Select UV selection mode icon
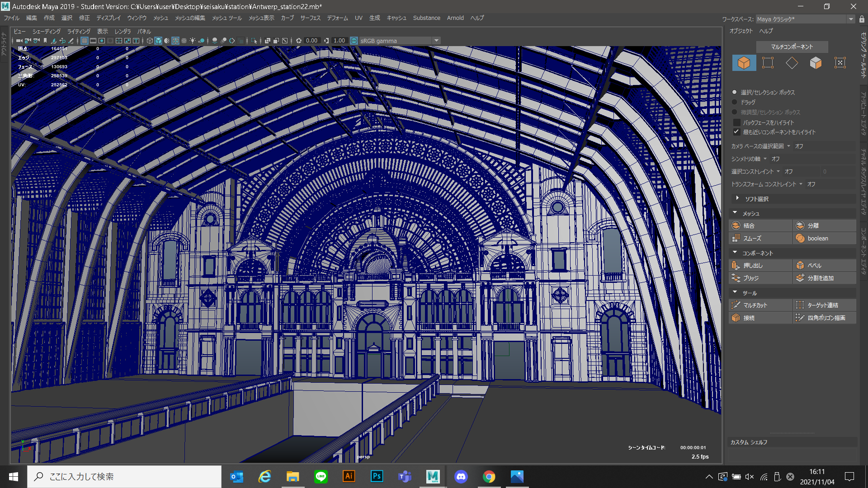The width and height of the screenshot is (868, 488). tap(840, 63)
